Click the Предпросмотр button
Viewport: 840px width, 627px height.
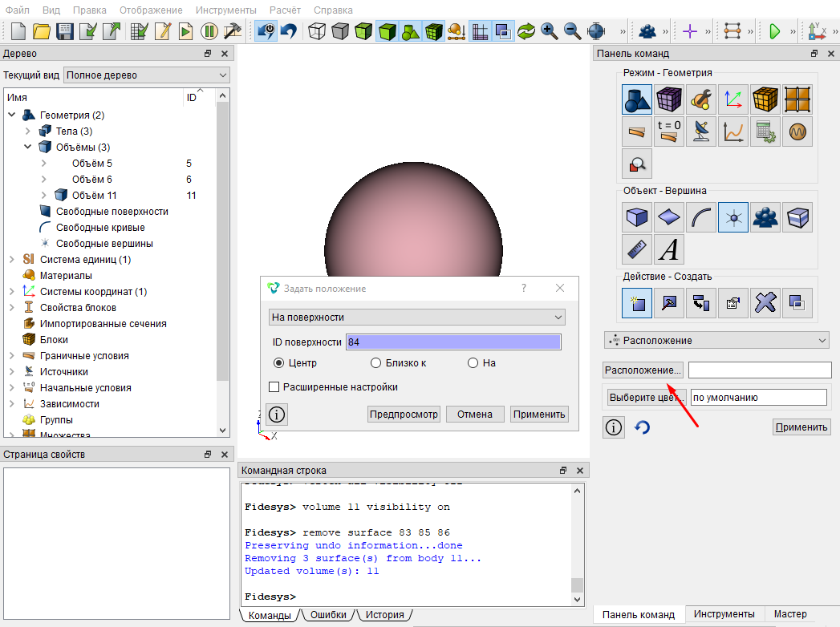(404, 414)
